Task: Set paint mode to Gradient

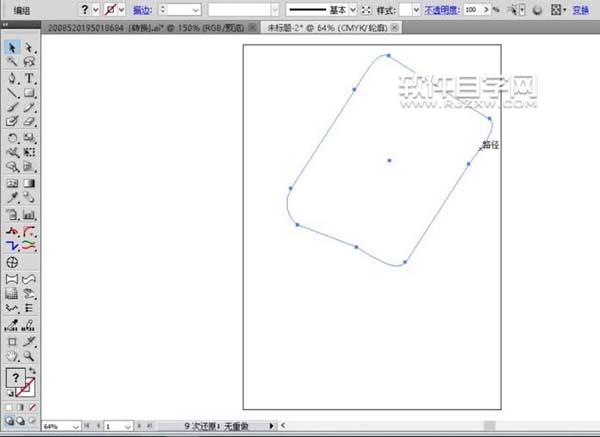Action: [x=20, y=407]
